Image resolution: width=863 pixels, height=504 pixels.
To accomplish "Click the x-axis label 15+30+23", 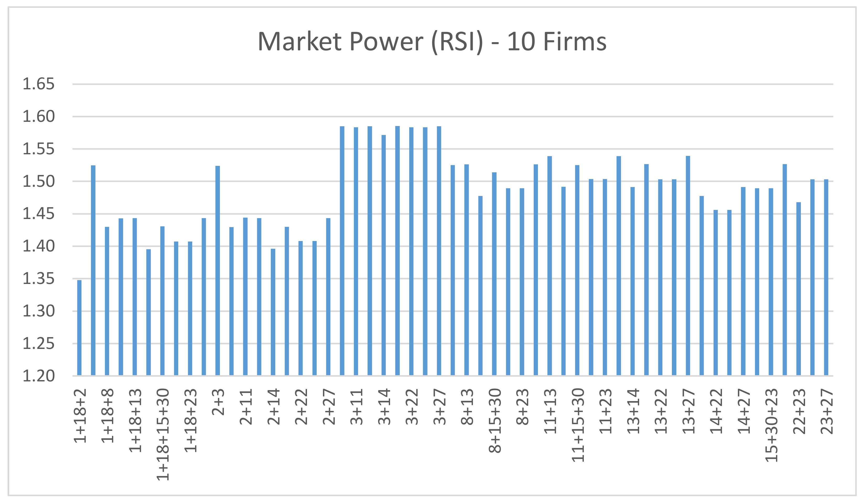I will click(772, 425).
